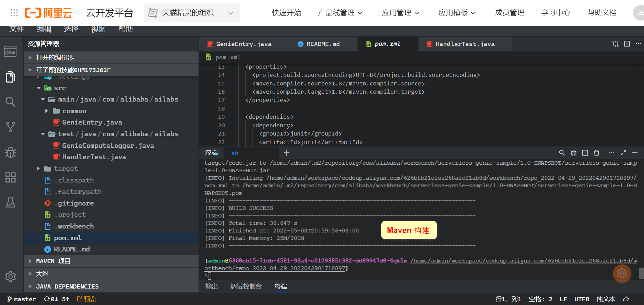This screenshot has width=644, height=305.
Task: Go to 学习中心 page
Action: (556, 13)
